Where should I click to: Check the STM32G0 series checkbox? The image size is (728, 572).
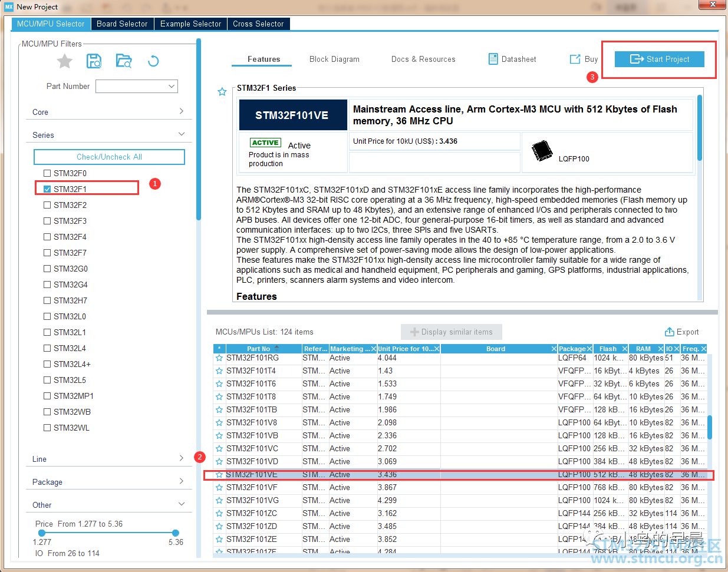click(47, 269)
